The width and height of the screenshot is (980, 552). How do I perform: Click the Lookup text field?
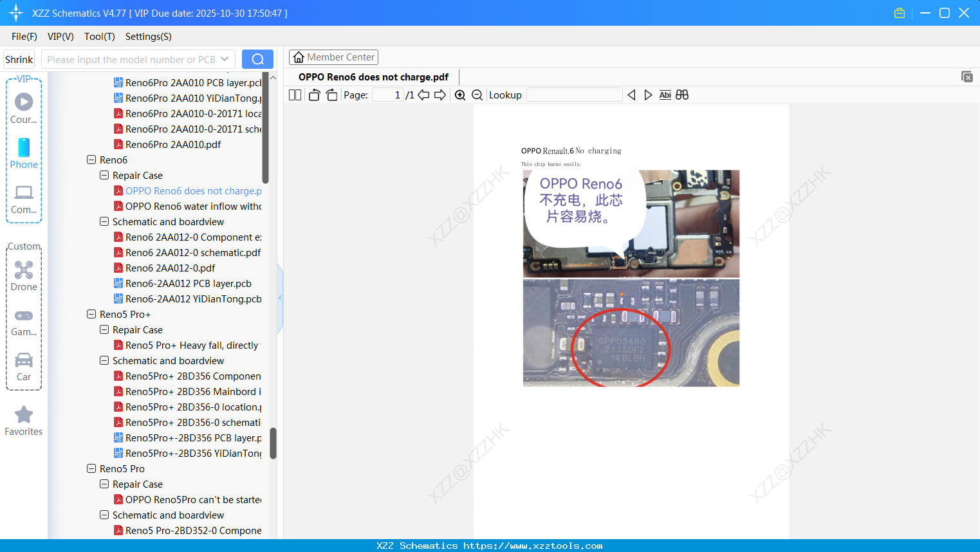tap(575, 95)
